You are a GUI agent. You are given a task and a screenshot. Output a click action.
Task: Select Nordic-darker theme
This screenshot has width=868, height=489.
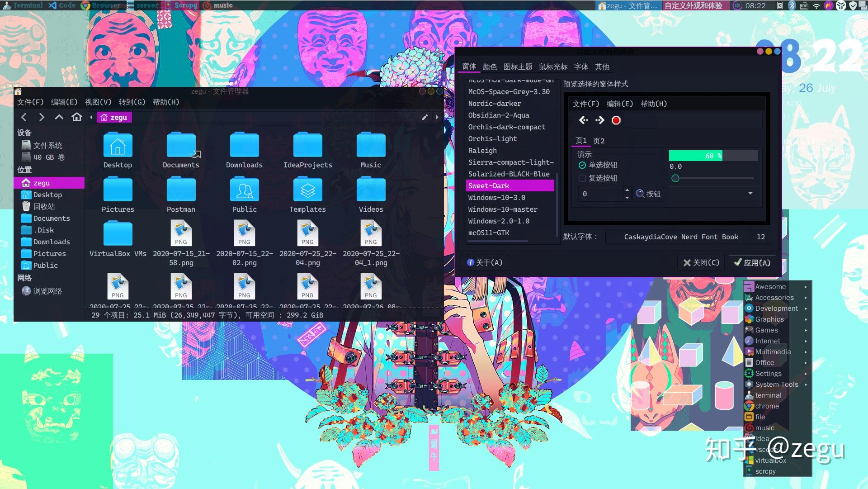coord(510,104)
